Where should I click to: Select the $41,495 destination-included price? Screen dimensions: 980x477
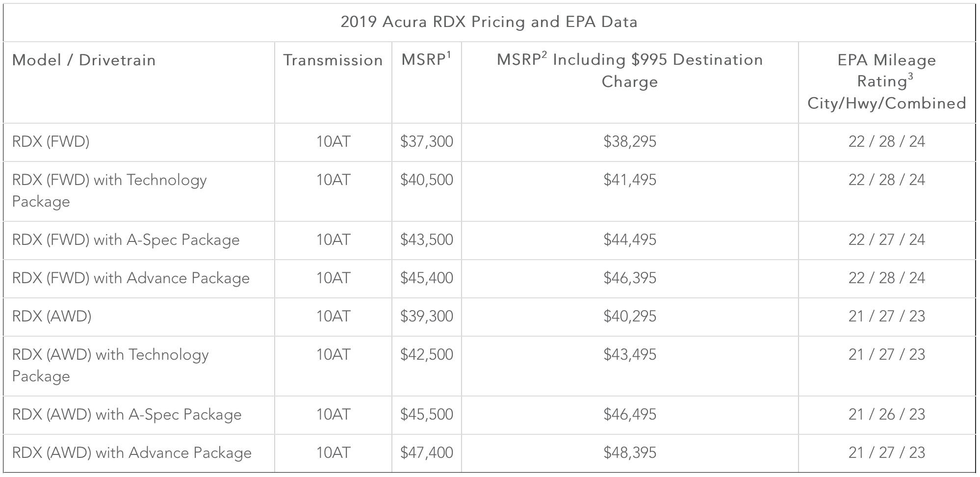click(x=630, y=180)
